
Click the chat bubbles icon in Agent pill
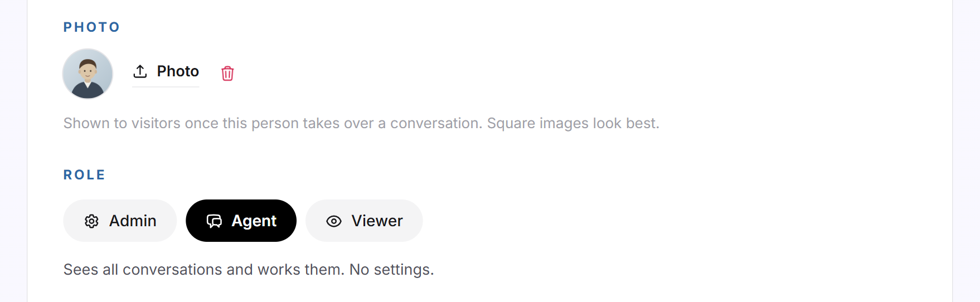coord(214,221)
